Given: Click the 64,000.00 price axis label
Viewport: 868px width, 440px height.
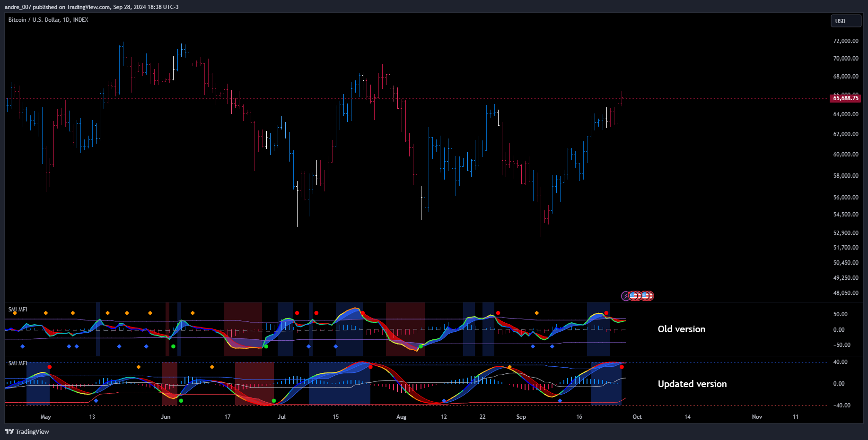Looking at the screenshot, I should (x=846, y=114).
